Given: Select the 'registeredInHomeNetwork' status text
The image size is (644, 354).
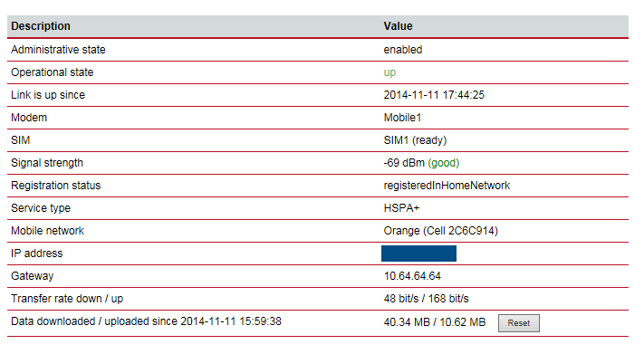Looking at the screenshot, I should click(447, 186).
